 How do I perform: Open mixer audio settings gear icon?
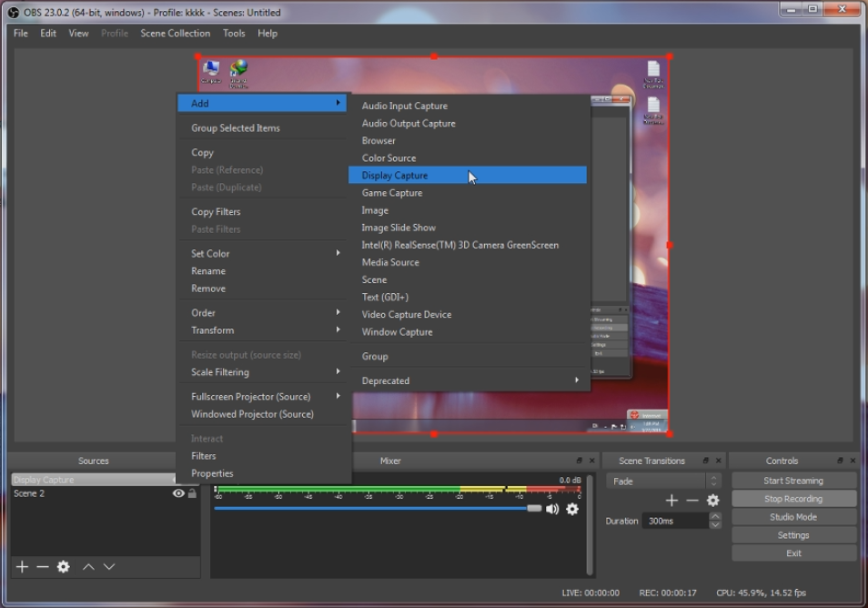[572, 509]
